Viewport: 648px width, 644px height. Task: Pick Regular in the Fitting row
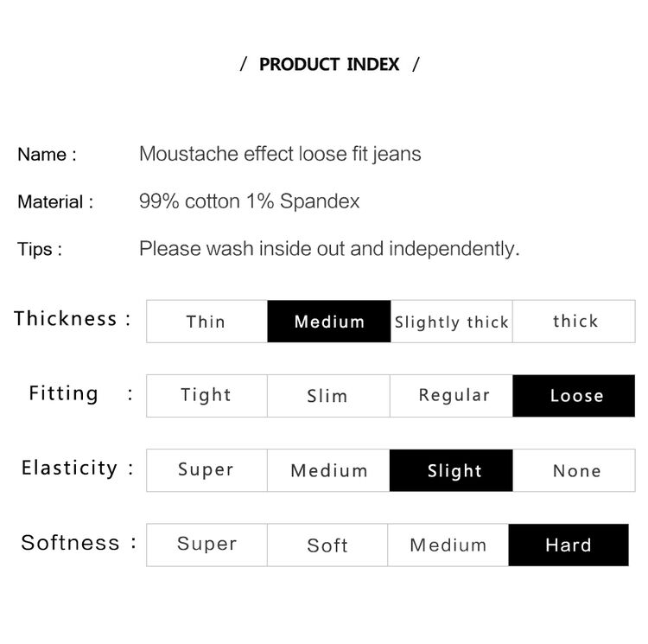click(x=451, y=396)
